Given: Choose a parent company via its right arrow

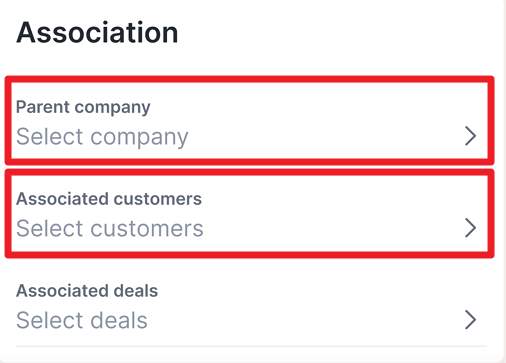Looking at the screenshot, I should [470, 136].
